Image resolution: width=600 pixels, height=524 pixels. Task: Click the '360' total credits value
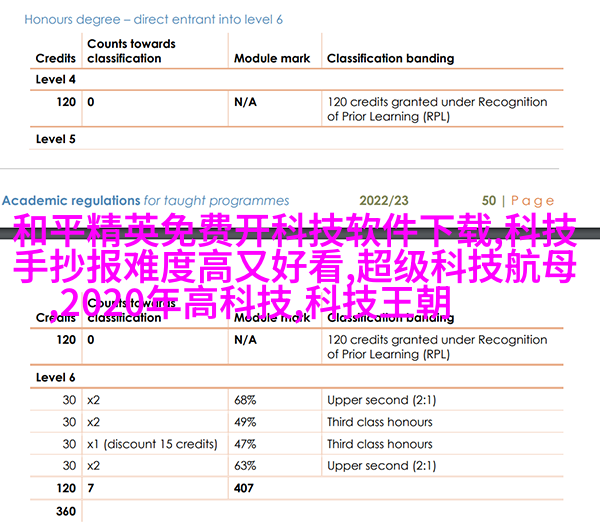click(x=66, y=511)
